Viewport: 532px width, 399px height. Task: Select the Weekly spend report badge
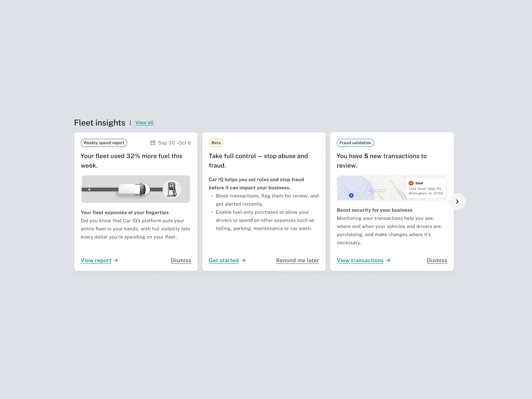point(104,143)
